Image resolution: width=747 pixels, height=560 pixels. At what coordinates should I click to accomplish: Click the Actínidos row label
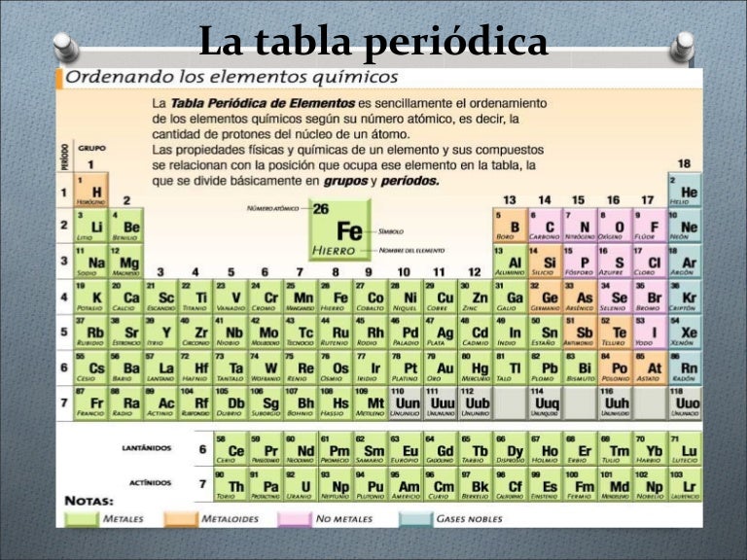point(150,482)
